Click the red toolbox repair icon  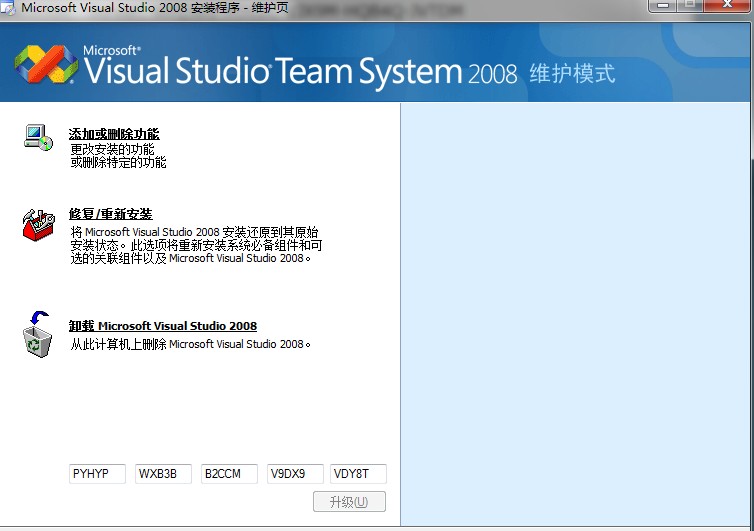tap(38, 225)
